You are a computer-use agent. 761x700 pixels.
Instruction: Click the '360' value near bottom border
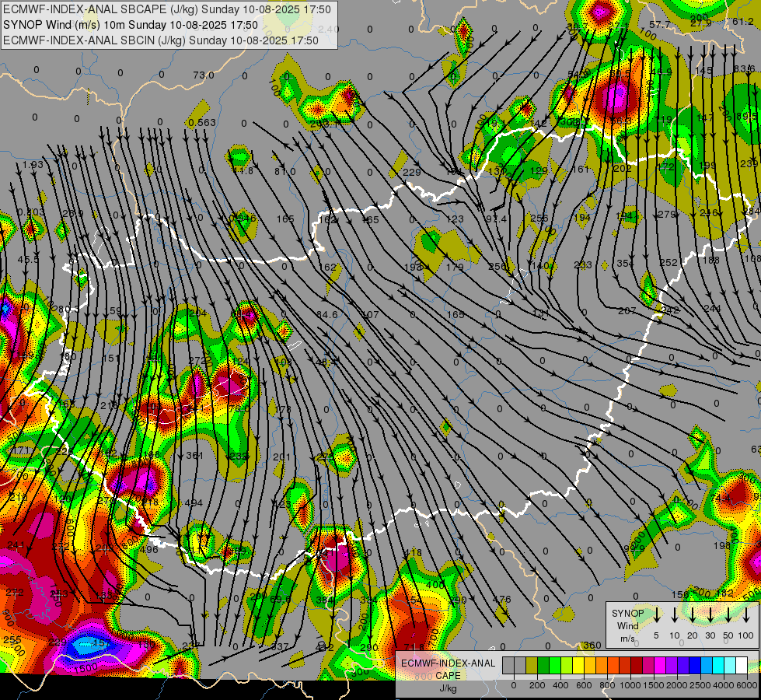click(x=592, y=645)
